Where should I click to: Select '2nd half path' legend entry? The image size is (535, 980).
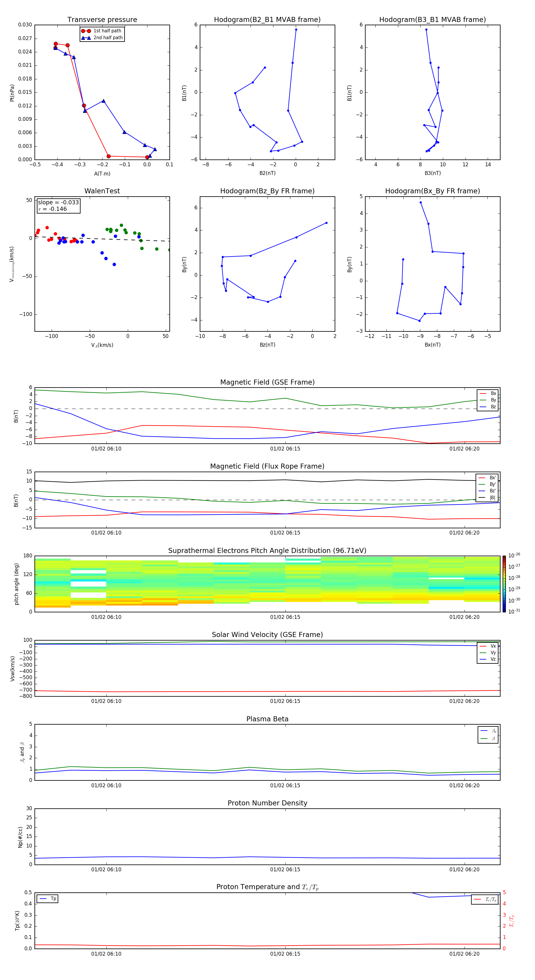pos(102,38)
